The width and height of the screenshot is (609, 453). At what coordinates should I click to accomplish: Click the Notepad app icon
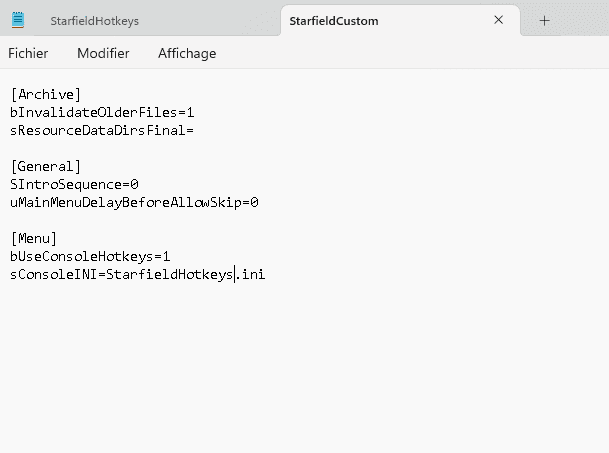pos(19,20)
